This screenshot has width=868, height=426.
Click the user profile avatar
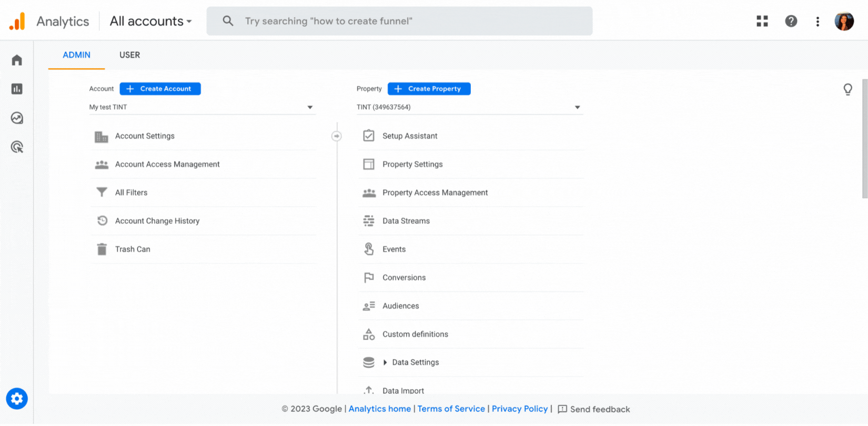point(844,21)
